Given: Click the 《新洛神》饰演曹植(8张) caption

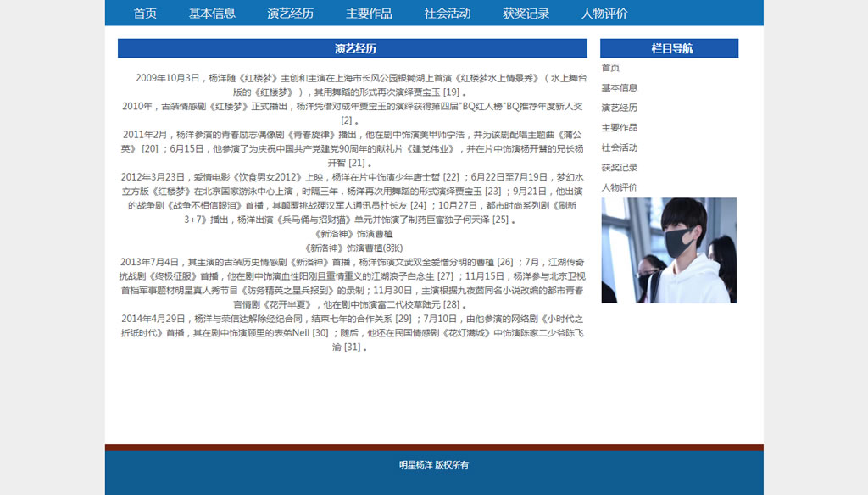Looking at the screenshot, I should pos(353,248).
